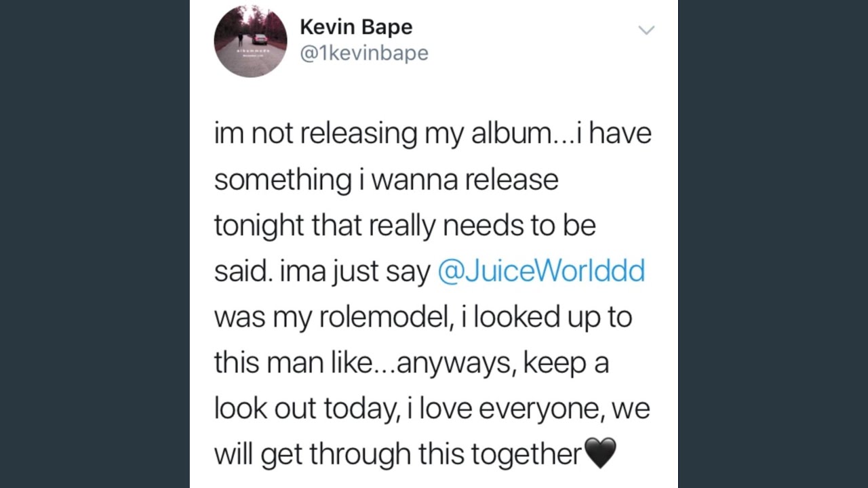This screenshot has width=868, height=488.
Task: Click the Kevin Bape display name
Action: point(356,27)
